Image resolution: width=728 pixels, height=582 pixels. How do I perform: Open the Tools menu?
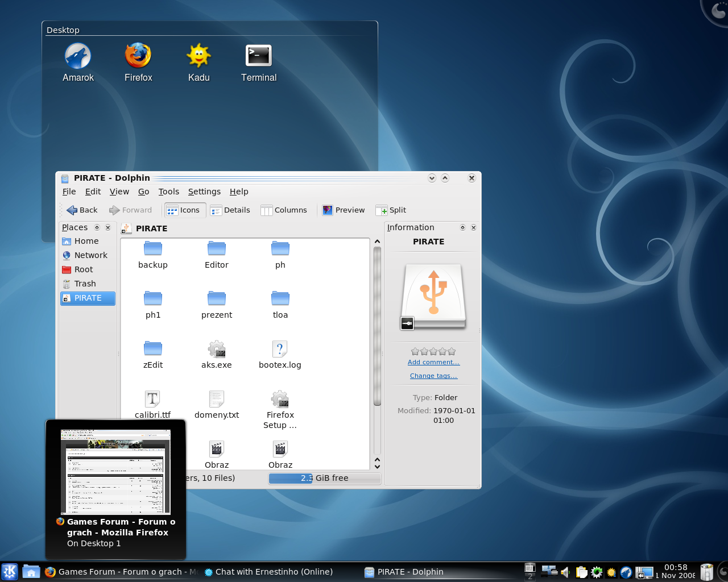point(169,192)
